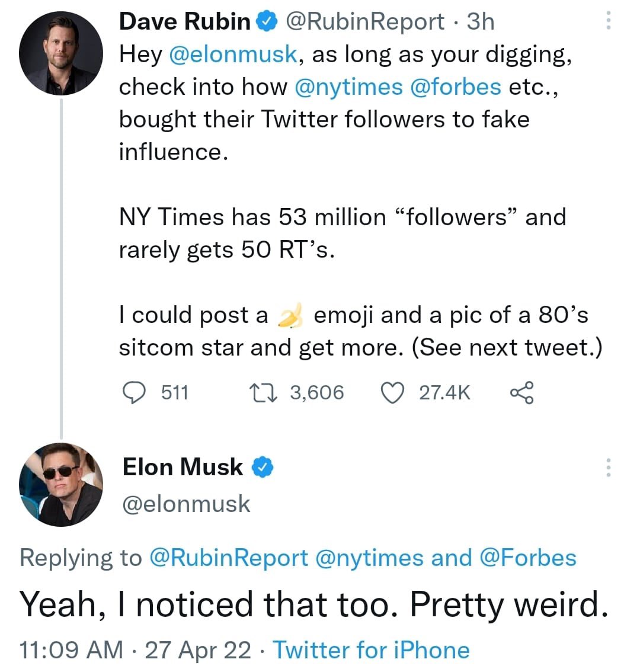Open the three-dot menu on Dave Rubin's tweet

click(x=608, y=21)
